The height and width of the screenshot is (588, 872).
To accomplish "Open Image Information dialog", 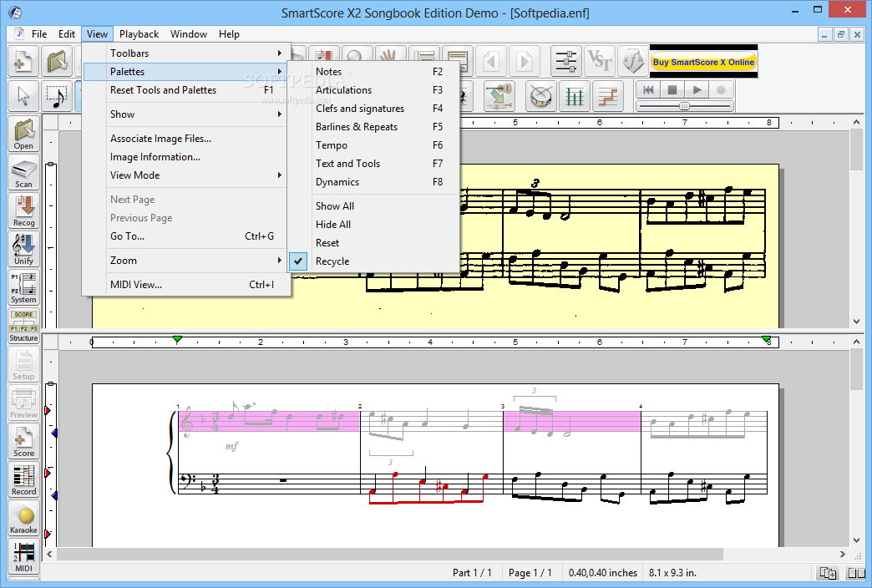I will tap(185, 157).
